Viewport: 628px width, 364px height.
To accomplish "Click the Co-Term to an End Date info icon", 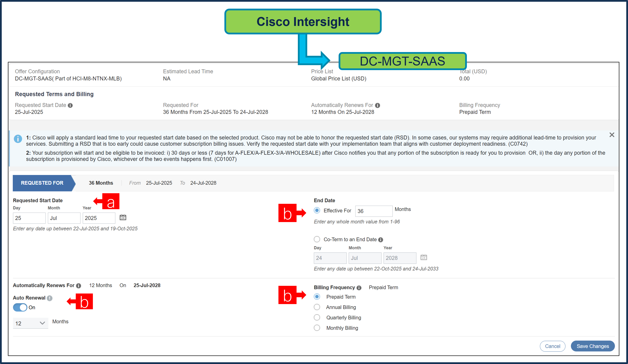I will pos(381,240).
